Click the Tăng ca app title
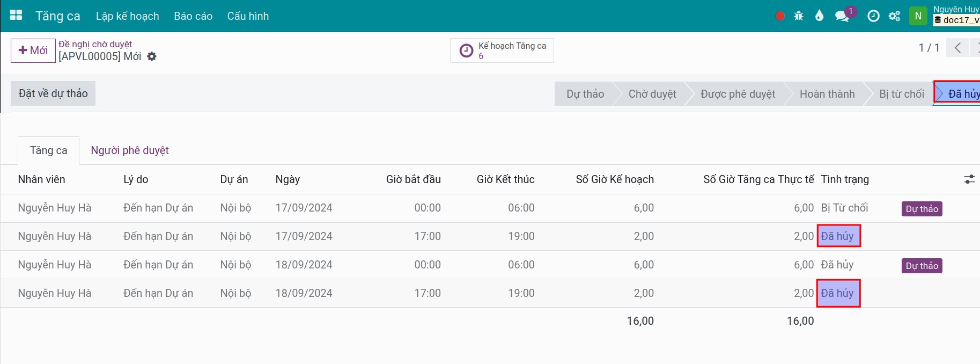 [58, 16]
